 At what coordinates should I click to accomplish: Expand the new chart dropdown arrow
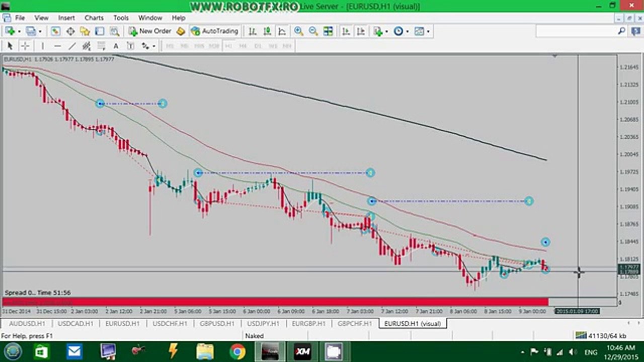[x=19, y=31]
